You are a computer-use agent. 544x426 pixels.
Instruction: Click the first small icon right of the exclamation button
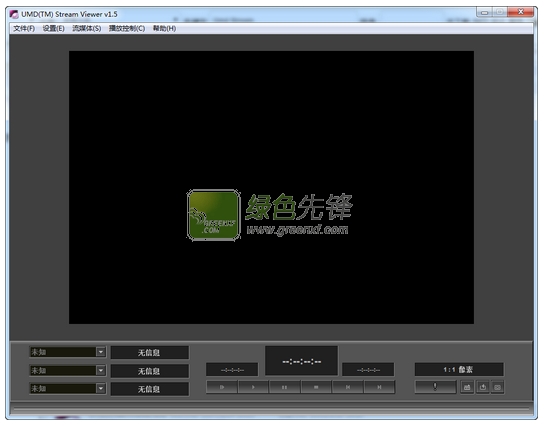[x=467, y=387]
